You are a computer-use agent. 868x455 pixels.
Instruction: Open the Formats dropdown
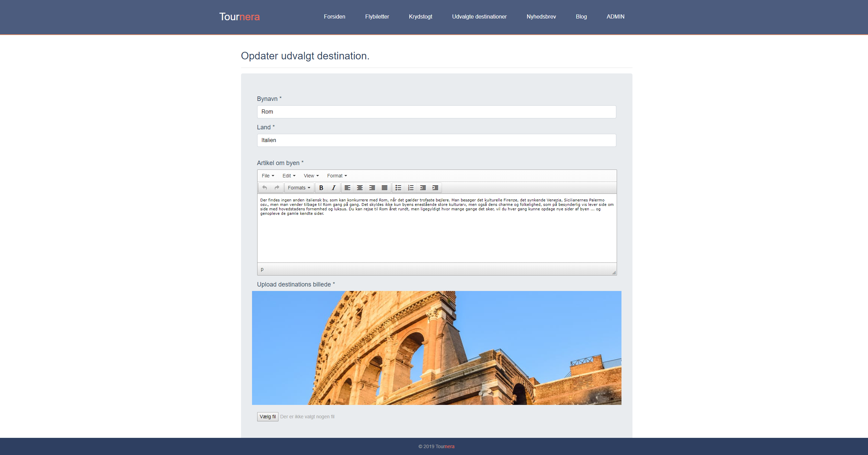(299, 188)
